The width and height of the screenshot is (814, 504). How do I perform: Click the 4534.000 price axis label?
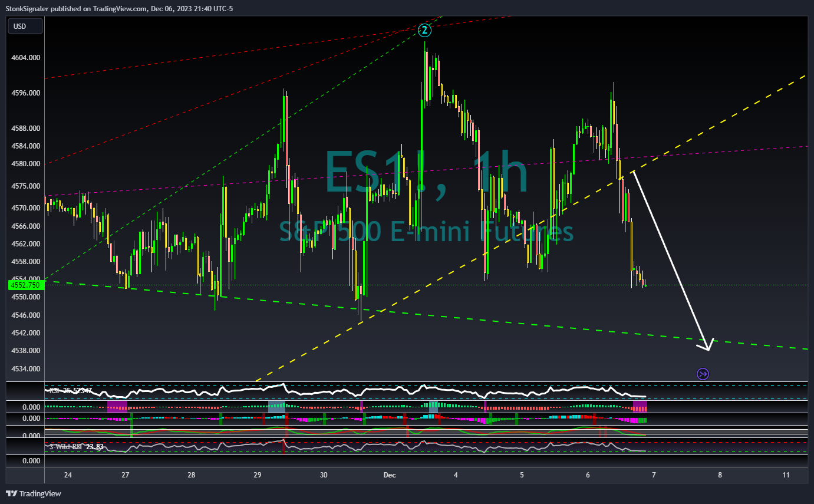click(26, 369)
